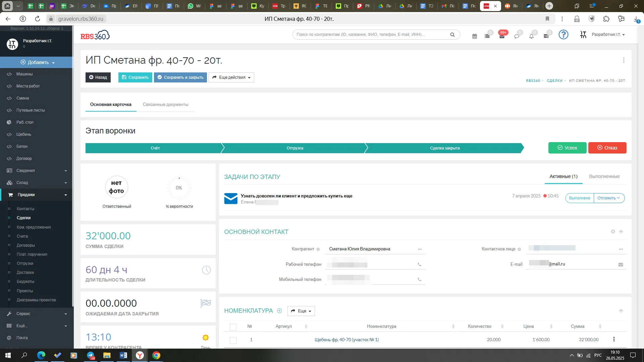The width and height of the screenshot is (644, 362).
Task: Select the Сделка закрыта funnel stage
Action: coord(445,148)
